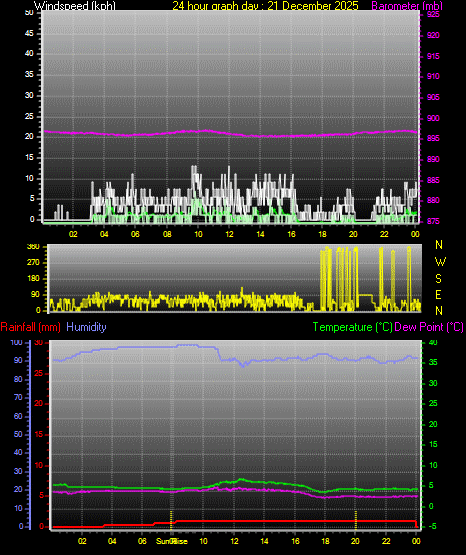
Task: Click the "22" hour label under the temperature graph
Action: pos(386,541)
